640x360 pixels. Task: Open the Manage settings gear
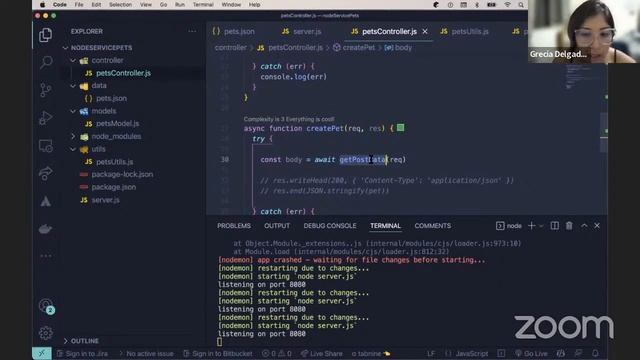coord(46,333)
